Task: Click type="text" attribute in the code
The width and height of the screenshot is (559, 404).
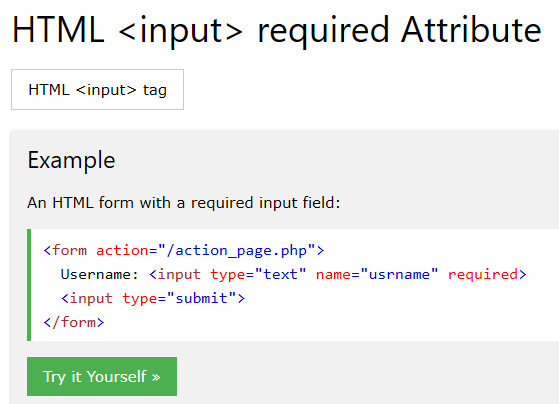Action: coord(258,275)
